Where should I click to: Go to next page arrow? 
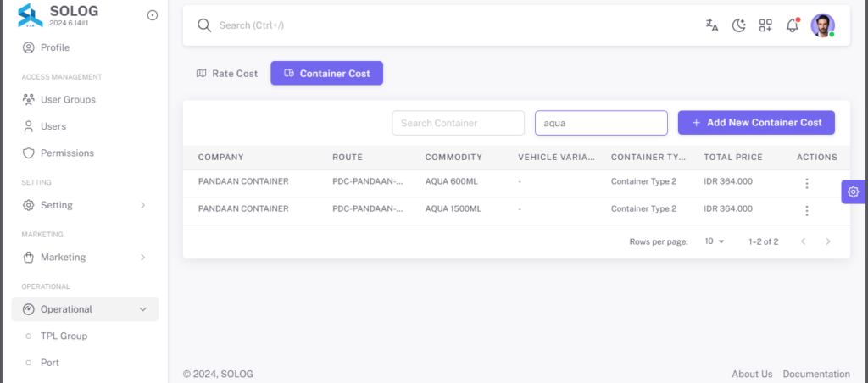tap(828, 241)
